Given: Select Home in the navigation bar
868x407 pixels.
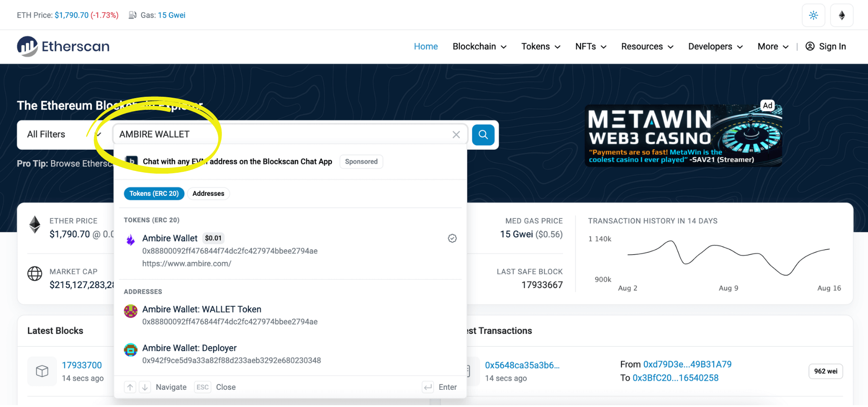Looking at the screenshot, I should pyautogui.click(x=425, y=47).
